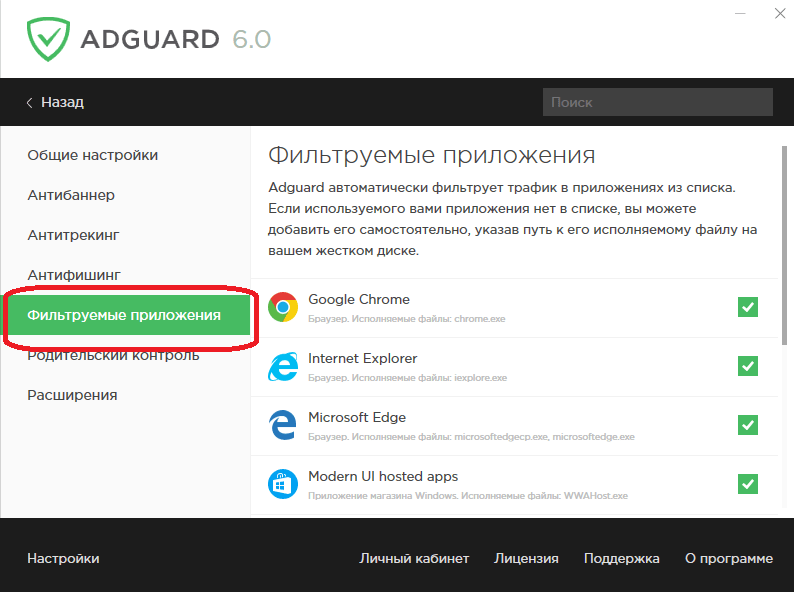Image resolution: width=794 pixels, height=592 pixels.
Task: Click the ADGUARD 6.0 title text
Action: click(x=176, y=40)
